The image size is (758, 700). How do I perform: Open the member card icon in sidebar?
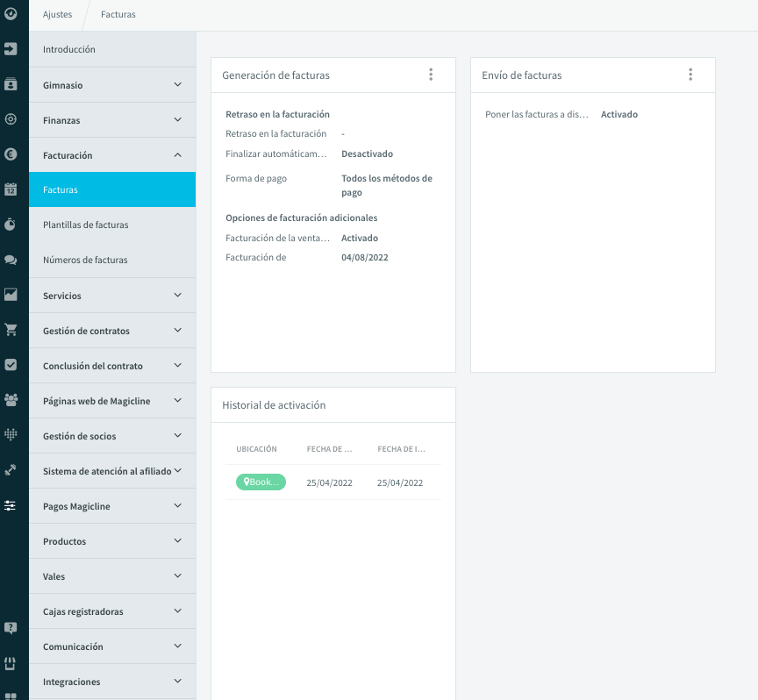click(x=11, y=84)
